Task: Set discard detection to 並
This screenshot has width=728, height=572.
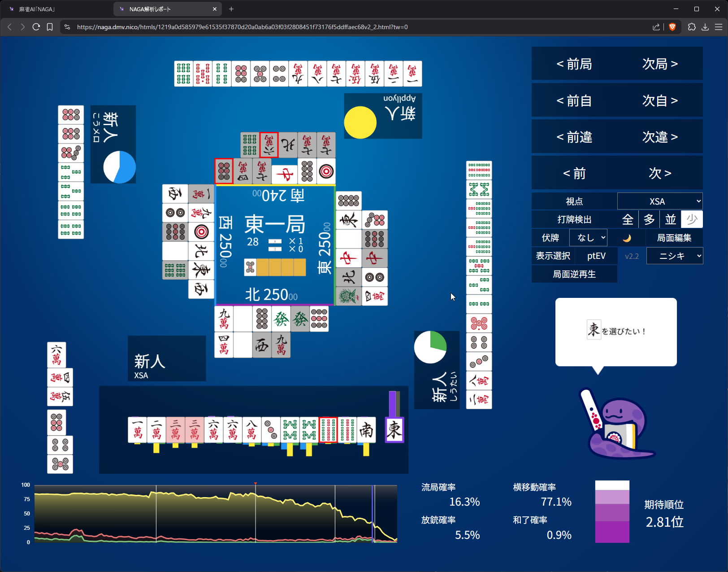Action: (x=671, y=219)
